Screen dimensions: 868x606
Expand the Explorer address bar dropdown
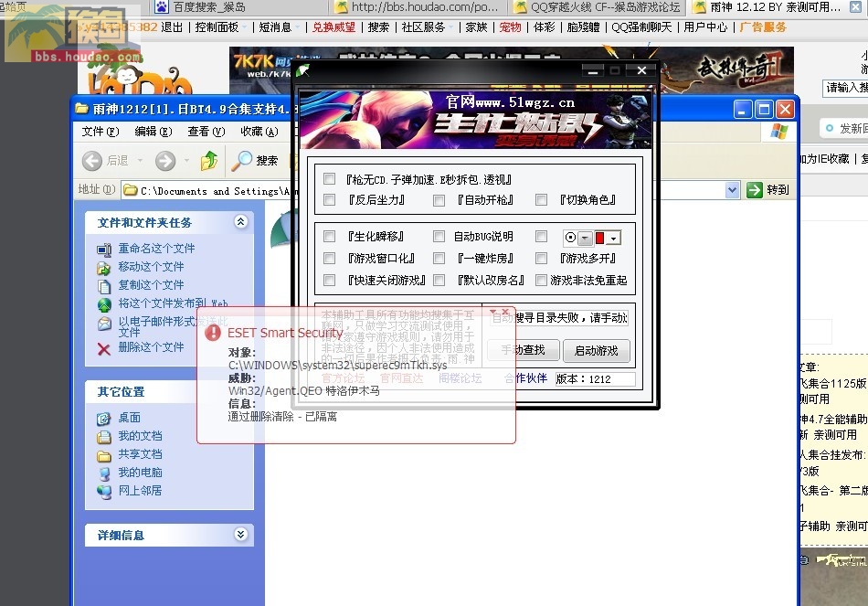(733, 190)
